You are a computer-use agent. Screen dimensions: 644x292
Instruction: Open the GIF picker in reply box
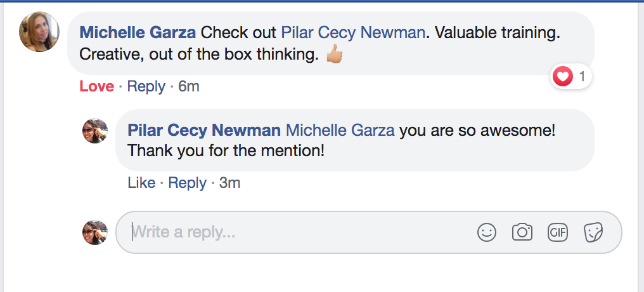(558, 232)
